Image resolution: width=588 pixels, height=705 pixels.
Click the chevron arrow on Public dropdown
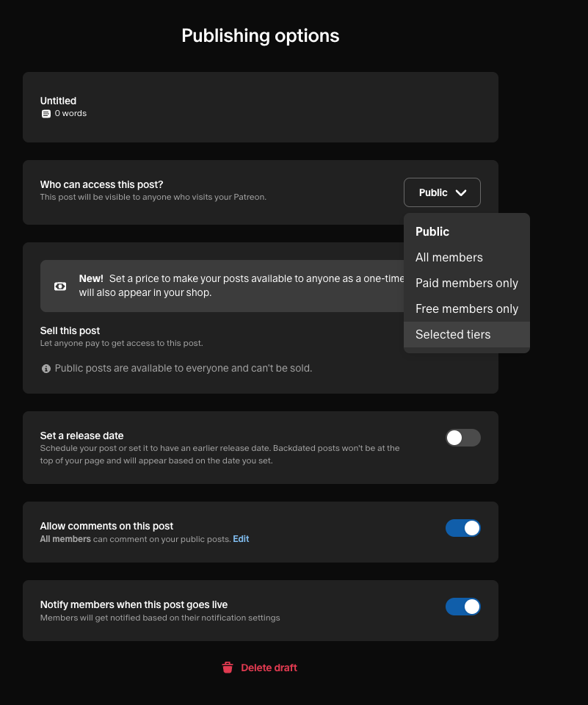[461, 192]
